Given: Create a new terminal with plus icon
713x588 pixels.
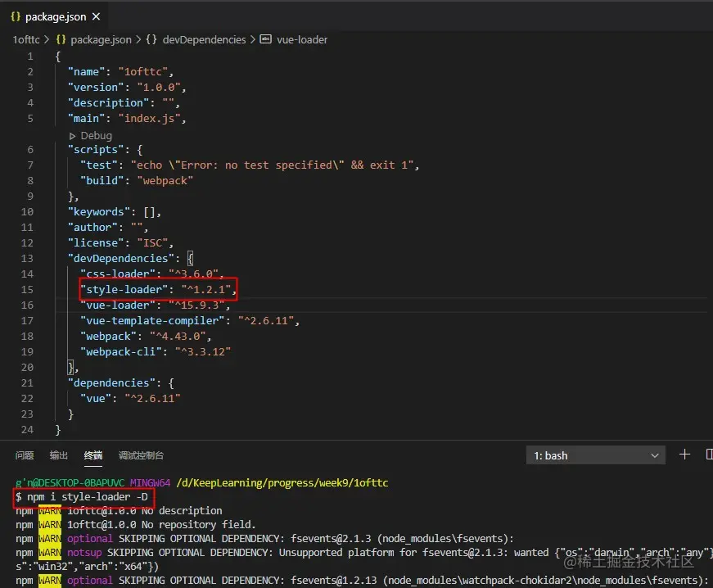Looking at the screenshot, I should [x=684, y=455].
